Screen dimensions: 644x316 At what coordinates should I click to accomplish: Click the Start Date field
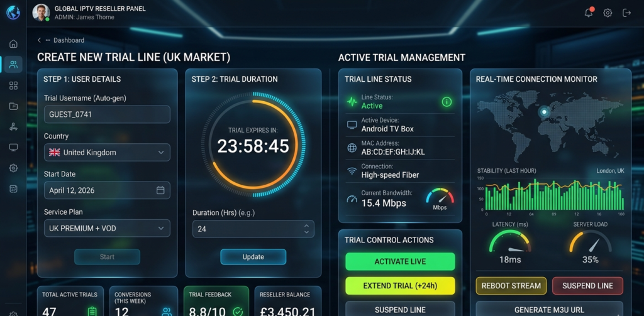coord(107,190)
